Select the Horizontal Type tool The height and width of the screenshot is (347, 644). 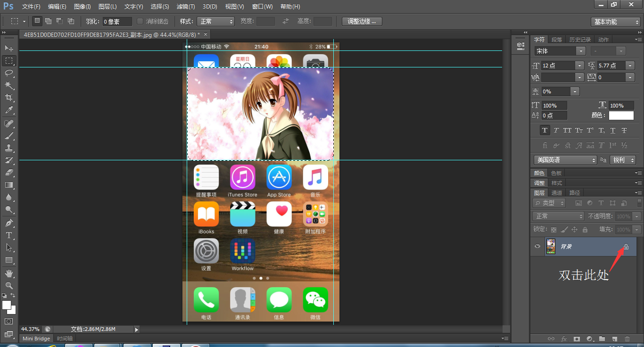(9, 235)
